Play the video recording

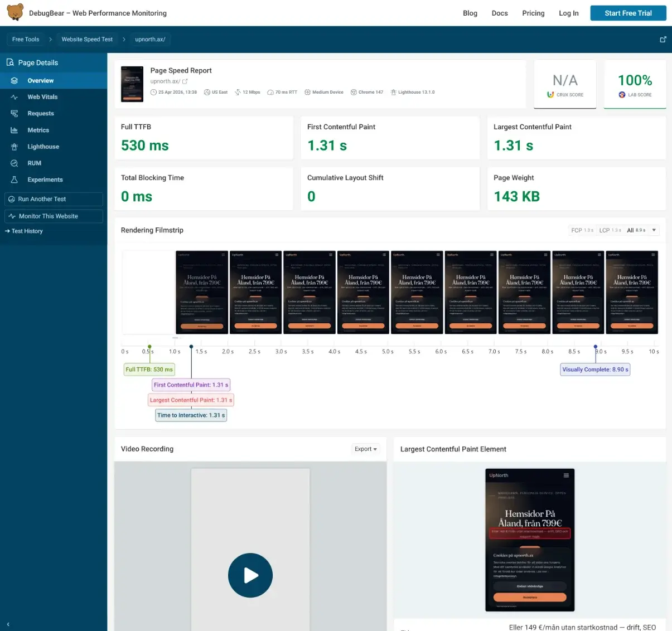click(250, 575)
